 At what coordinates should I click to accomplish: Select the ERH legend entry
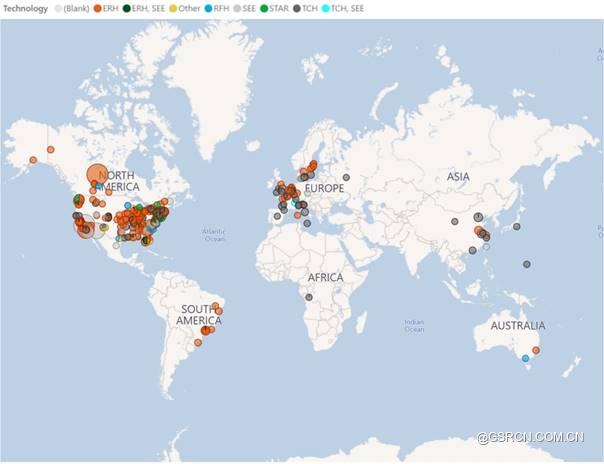(x=107, y=8)
